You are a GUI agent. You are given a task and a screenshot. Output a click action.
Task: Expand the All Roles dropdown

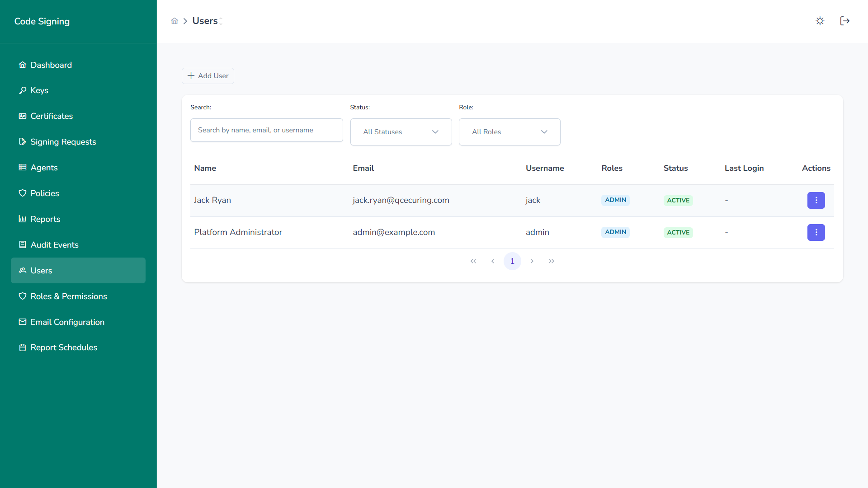(509, 132)
